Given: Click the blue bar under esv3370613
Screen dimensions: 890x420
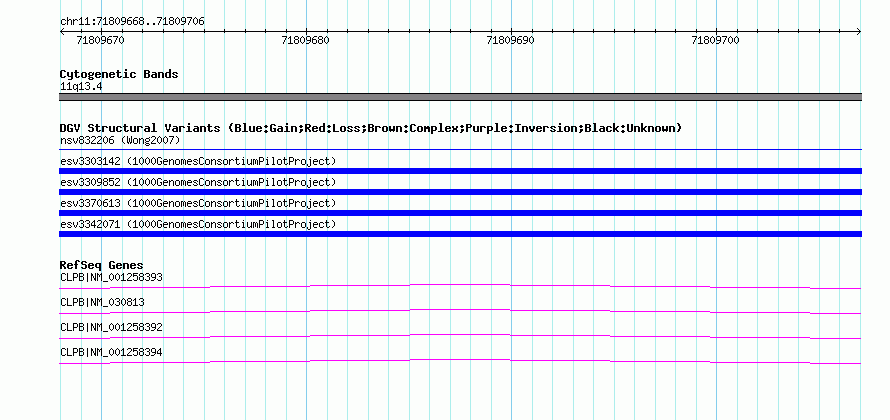Looking at the screenshot, I should 460,213.
